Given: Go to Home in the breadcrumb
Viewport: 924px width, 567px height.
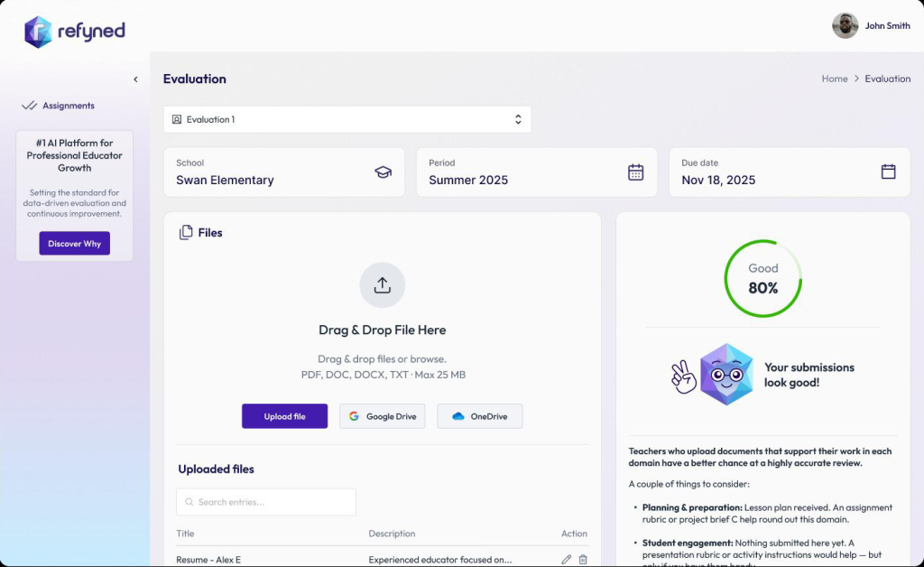Looking at the screenshot, I should pyautogui.click(x=834, y=79).
